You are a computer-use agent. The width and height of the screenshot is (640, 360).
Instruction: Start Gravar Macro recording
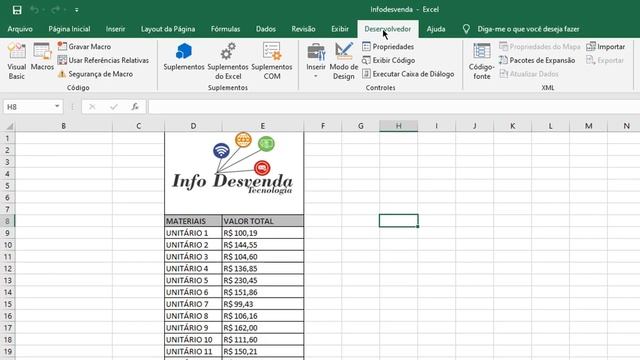(84, 47)
